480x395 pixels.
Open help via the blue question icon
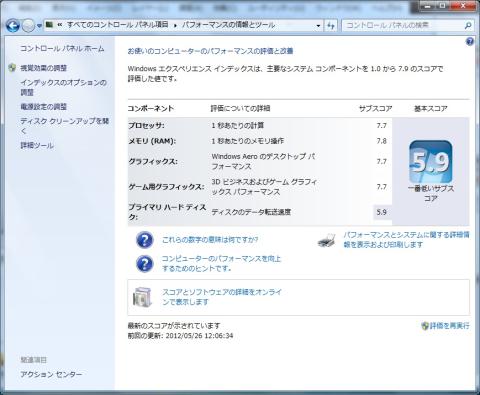(470, 42)
